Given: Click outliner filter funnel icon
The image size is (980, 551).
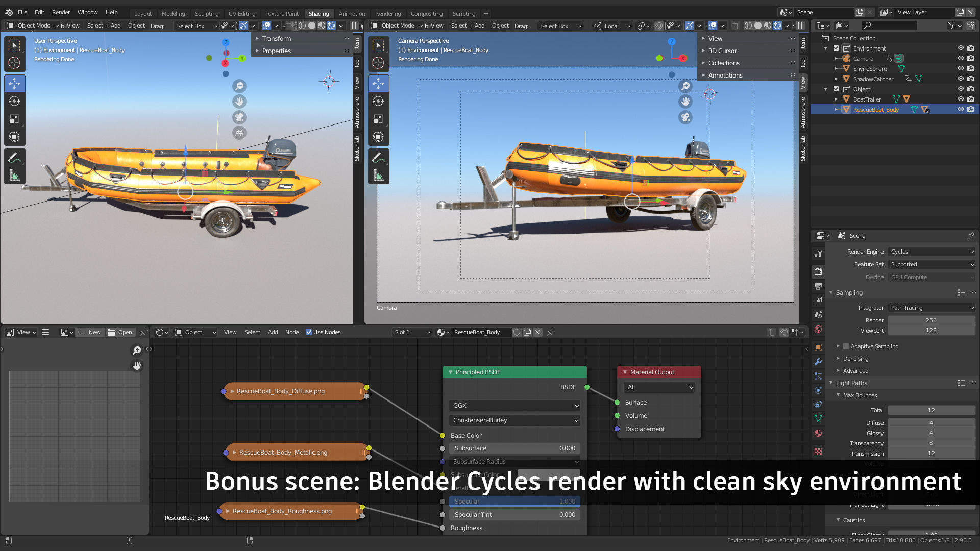Looking at the screenshot, I should pyautogui.click(x=951, y=26).
